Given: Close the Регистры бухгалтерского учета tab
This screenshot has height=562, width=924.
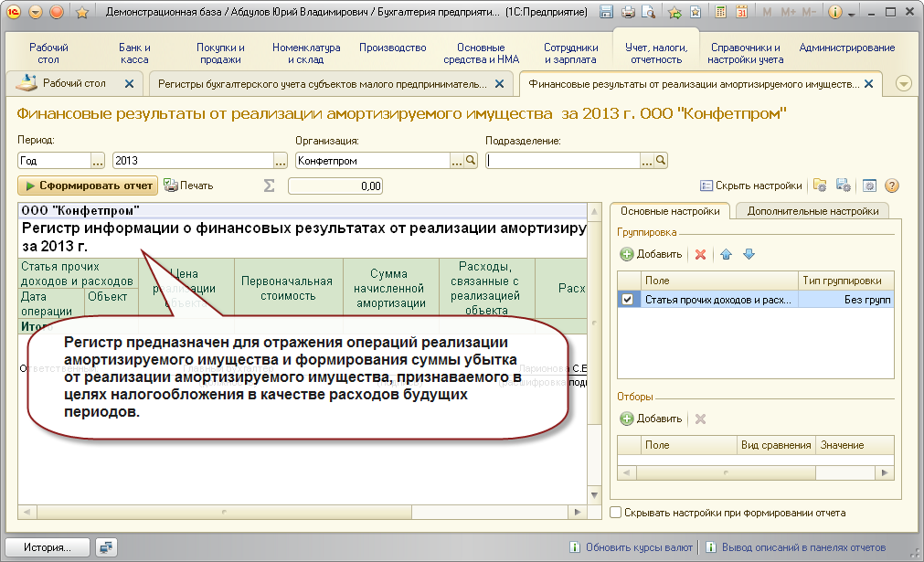Looking at the screenshot, I should [499, 84].
